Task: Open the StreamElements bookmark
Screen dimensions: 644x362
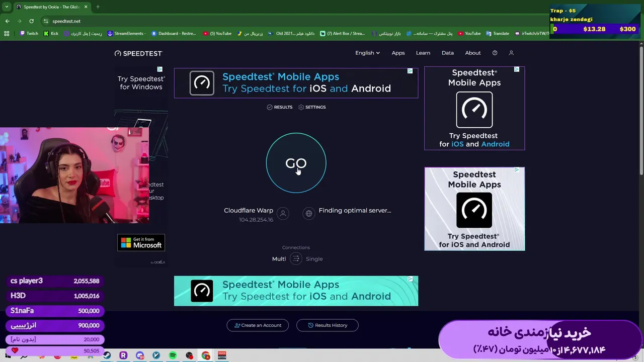Action: (126, 34)
